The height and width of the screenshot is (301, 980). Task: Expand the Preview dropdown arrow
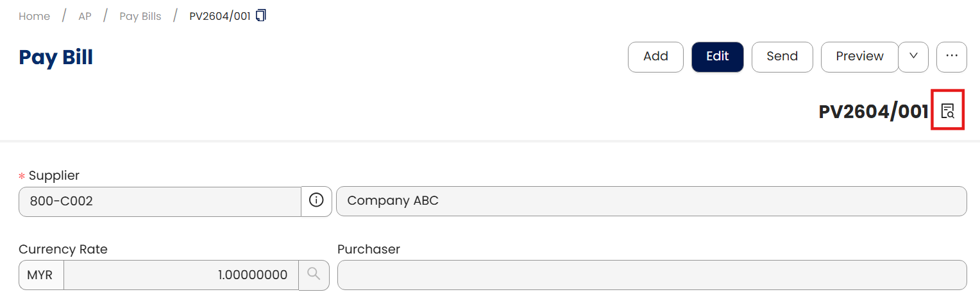[913, 56]
